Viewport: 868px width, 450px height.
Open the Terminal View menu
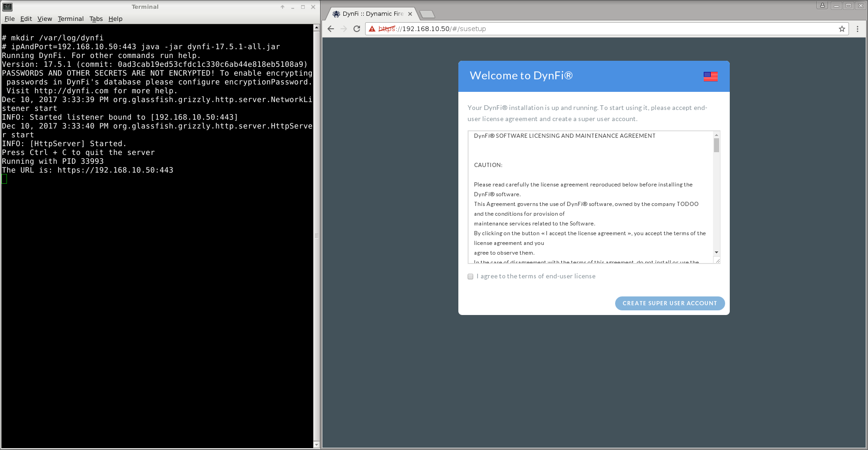[x=45, y=19]
